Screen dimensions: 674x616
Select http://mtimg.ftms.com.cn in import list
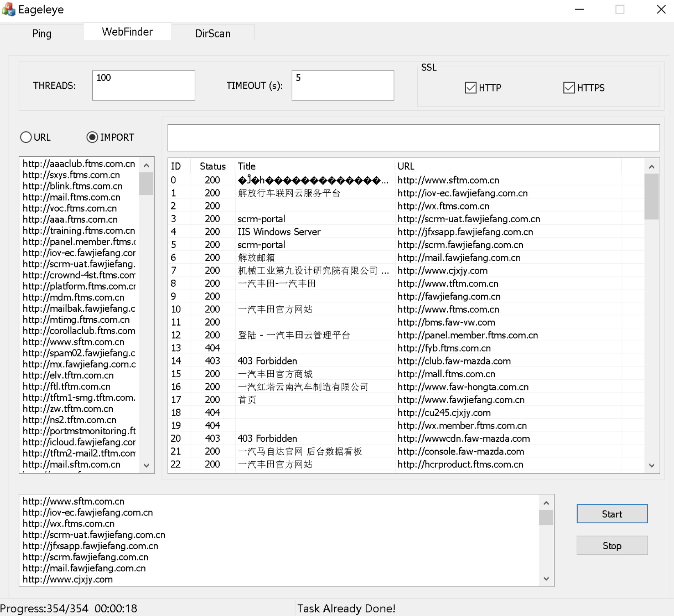pos(76,319)
